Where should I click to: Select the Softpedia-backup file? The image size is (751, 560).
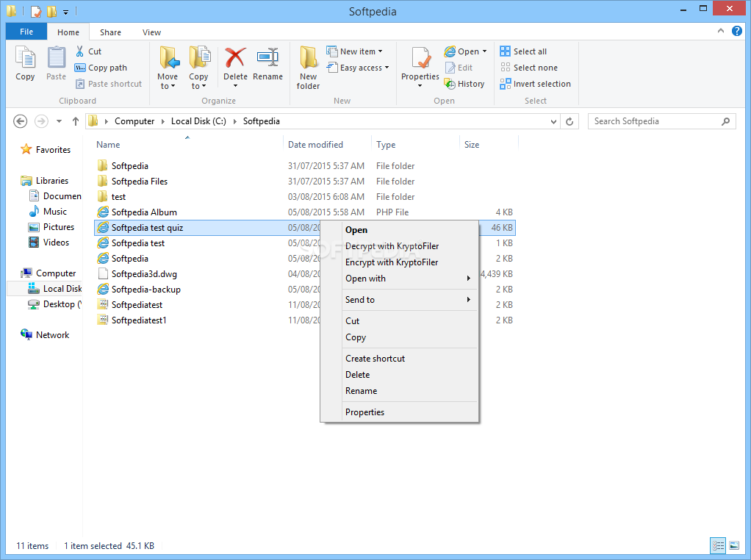pyautogui.click(x=305, y=290)
